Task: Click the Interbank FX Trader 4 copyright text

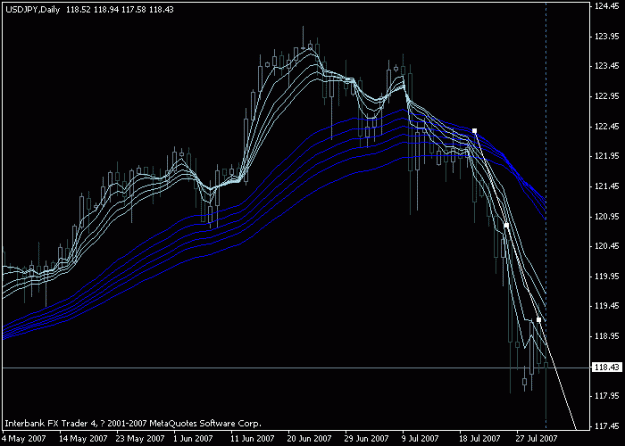Action: (133, 423)
